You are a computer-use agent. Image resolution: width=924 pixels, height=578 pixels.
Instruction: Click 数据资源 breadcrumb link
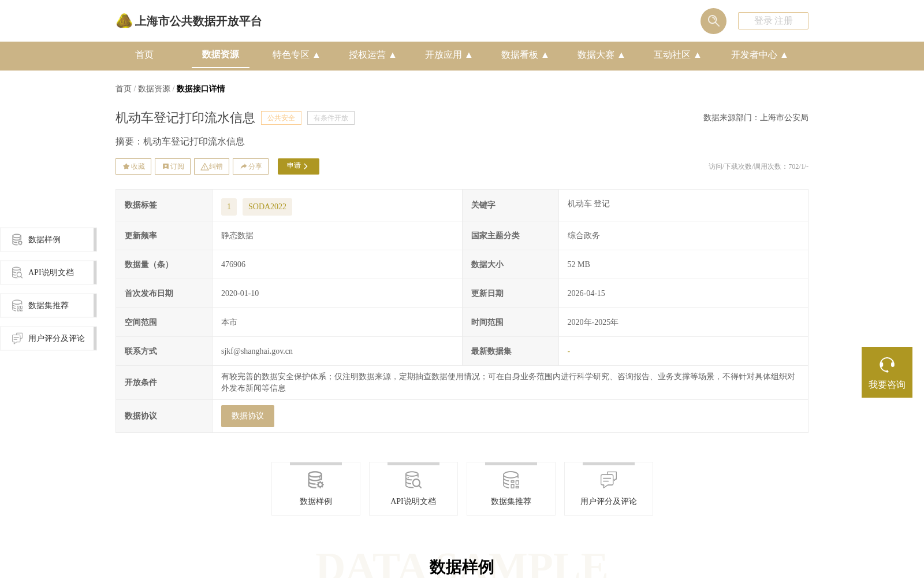154,88
